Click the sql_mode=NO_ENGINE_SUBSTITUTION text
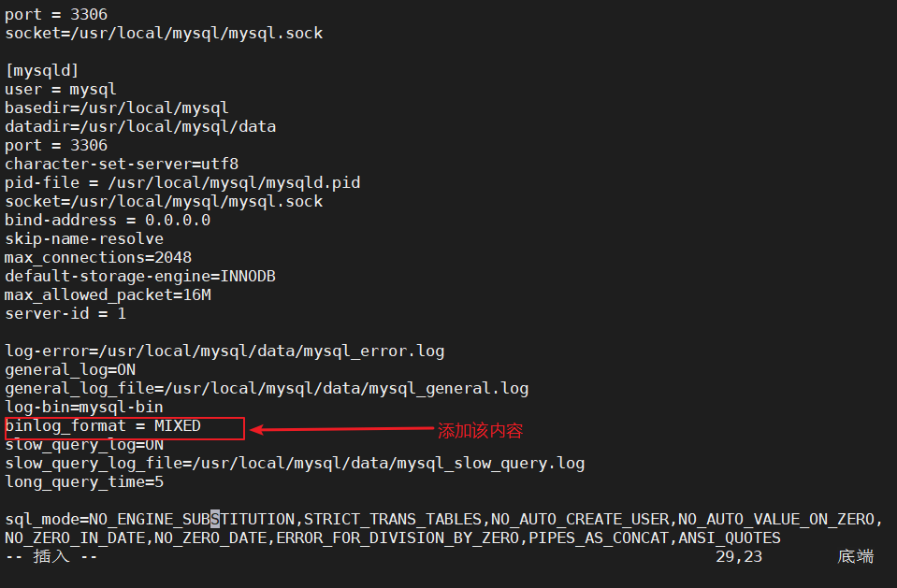 click(150, 520)
